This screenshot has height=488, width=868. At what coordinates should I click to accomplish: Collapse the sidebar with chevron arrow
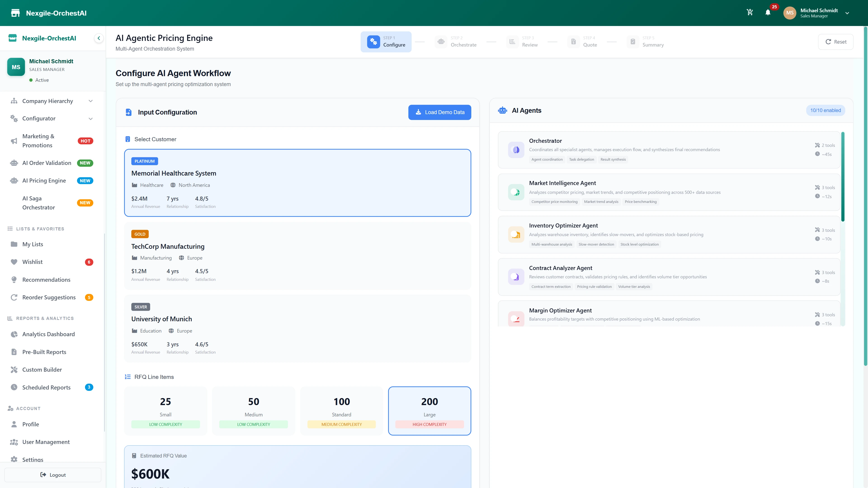[99, 38]
